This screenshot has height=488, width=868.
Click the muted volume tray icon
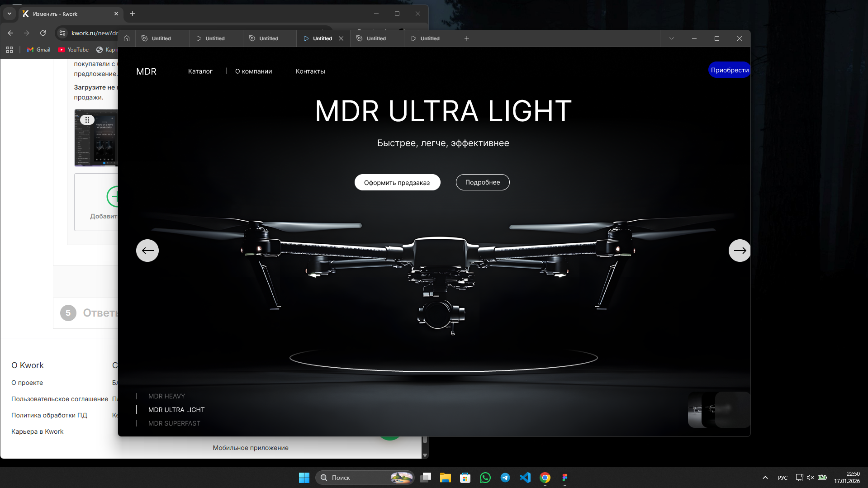pos(811,478)
